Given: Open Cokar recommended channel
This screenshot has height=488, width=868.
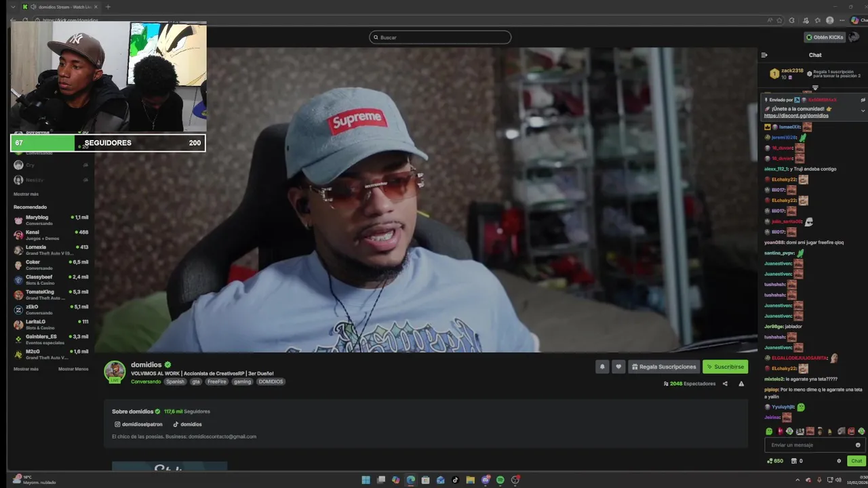Looking at the screenshot, I should pos(51,264).
